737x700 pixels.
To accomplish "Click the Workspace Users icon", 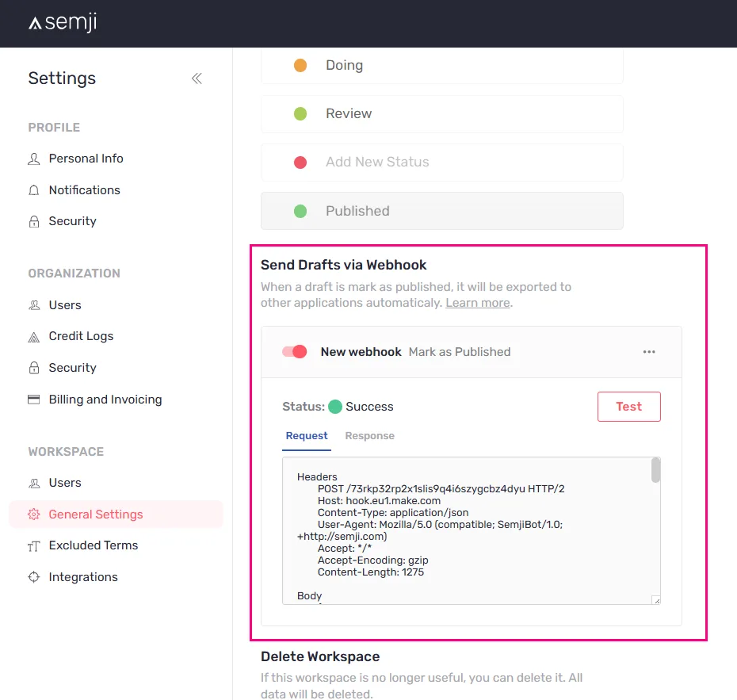I will click(34, 484).
